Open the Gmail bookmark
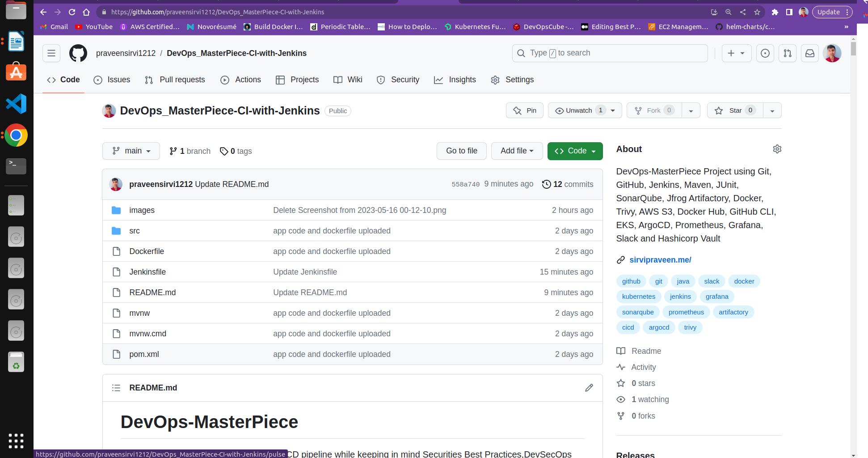 pos(54,27)
